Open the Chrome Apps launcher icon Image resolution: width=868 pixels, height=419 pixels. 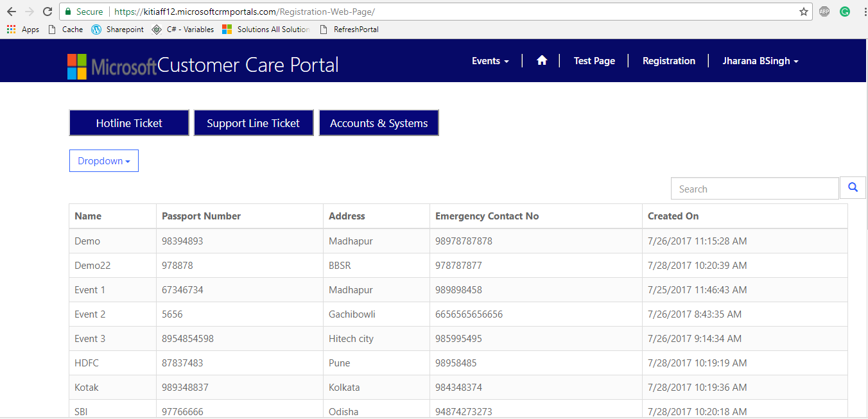coord(10,29)
